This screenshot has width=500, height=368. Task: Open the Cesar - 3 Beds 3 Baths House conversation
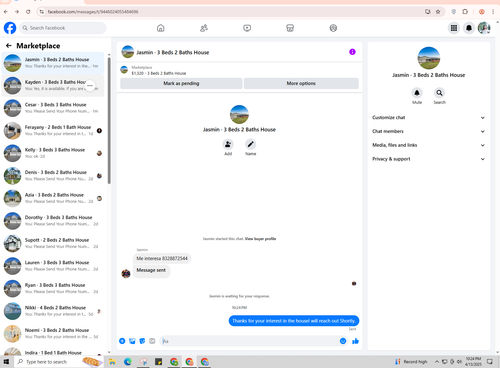click(53, 108)
